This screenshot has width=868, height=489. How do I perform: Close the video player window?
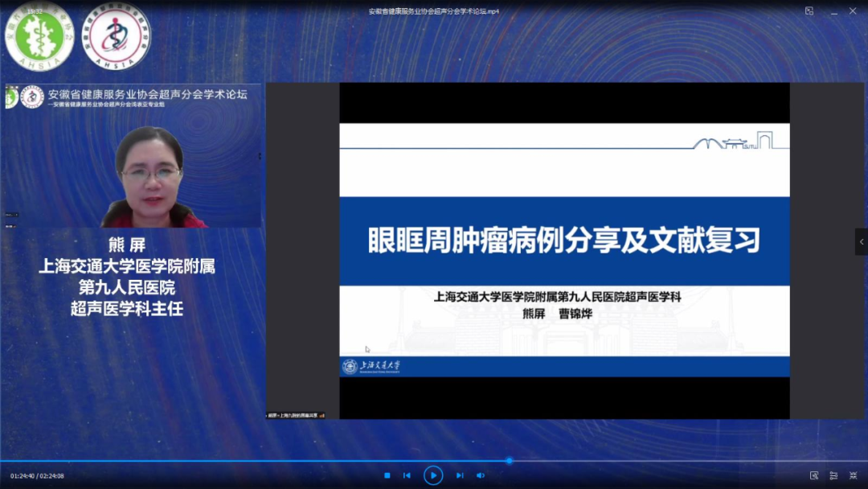coord(853,11)
